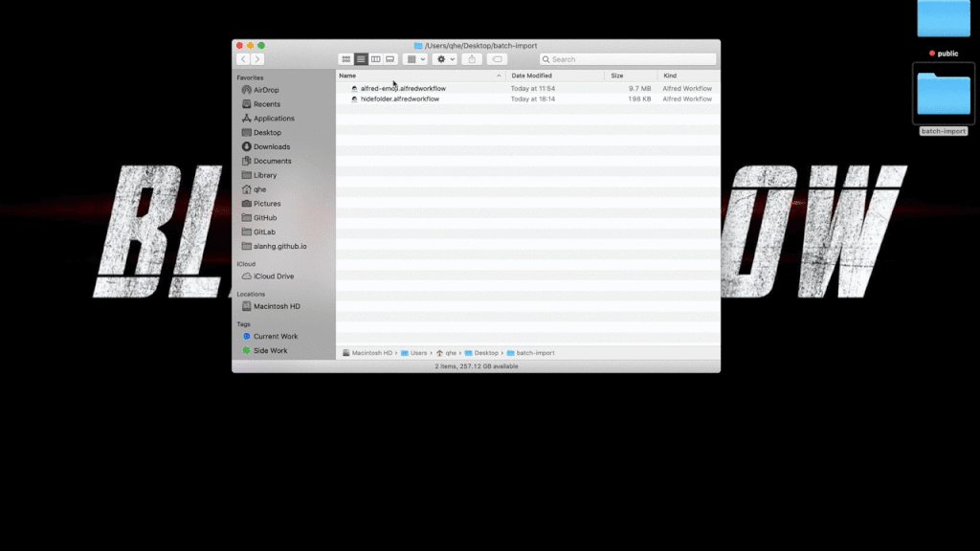Open AirDrop from the sidebar
Image resolution: width=980 pixels, height=551 pixels.
coord(266,90)
